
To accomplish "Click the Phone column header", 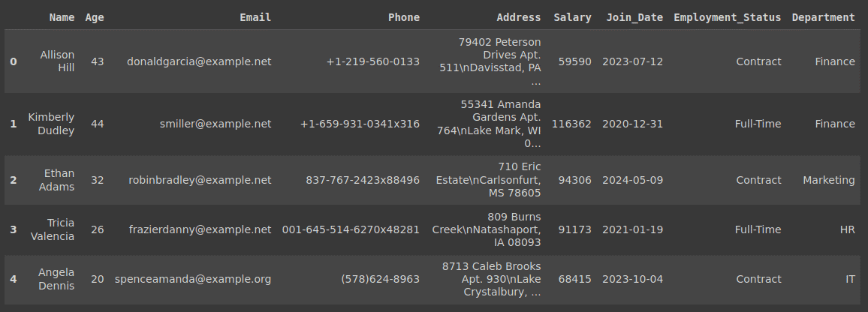I will [x=403, y=17].
